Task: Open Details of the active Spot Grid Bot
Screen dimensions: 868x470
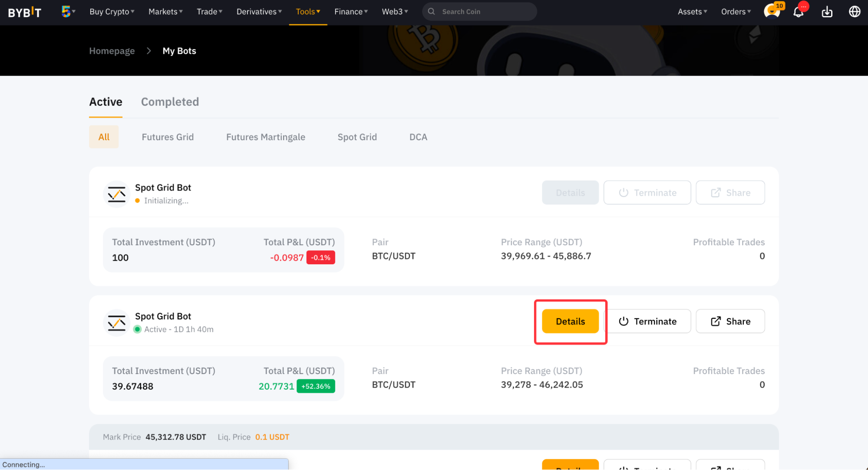Action: (570, 322)
